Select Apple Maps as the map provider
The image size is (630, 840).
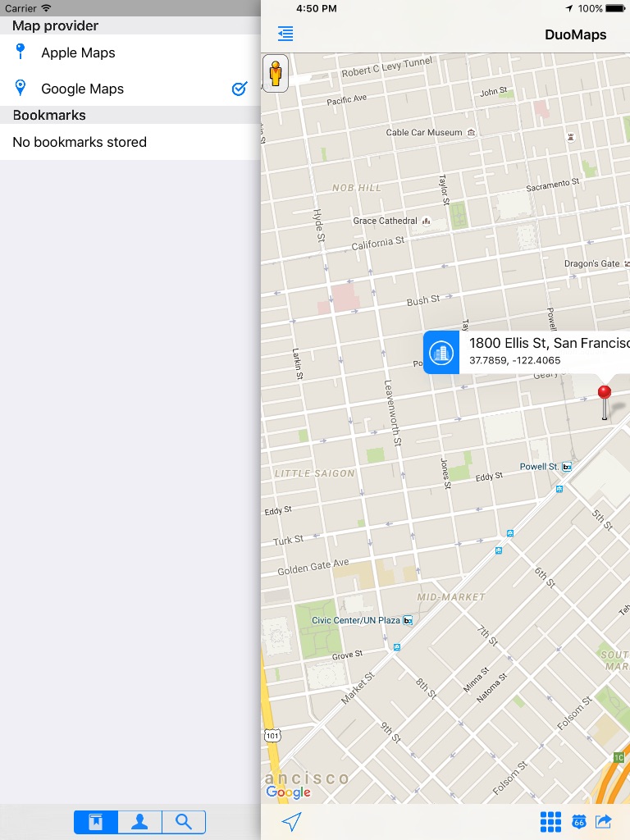click(130, 52)
